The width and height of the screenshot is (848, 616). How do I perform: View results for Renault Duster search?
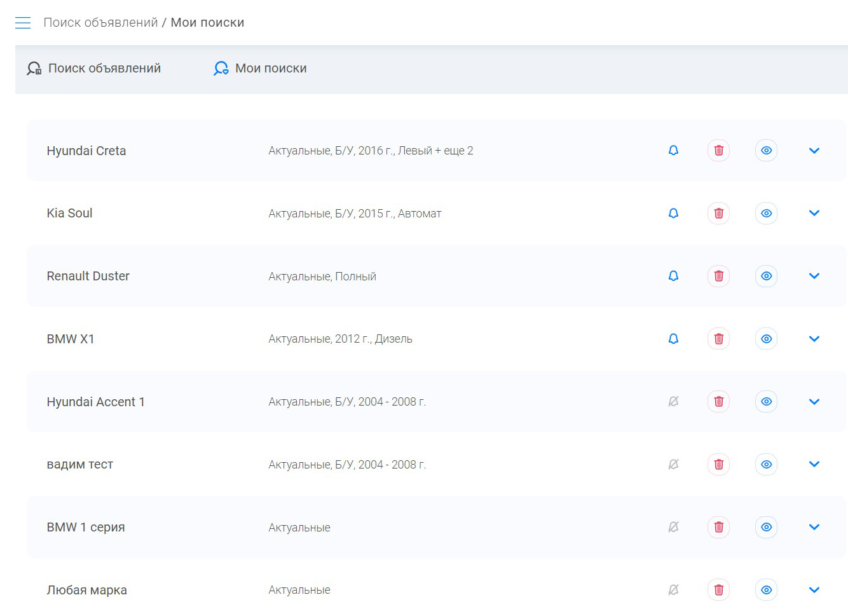point(767,276)
